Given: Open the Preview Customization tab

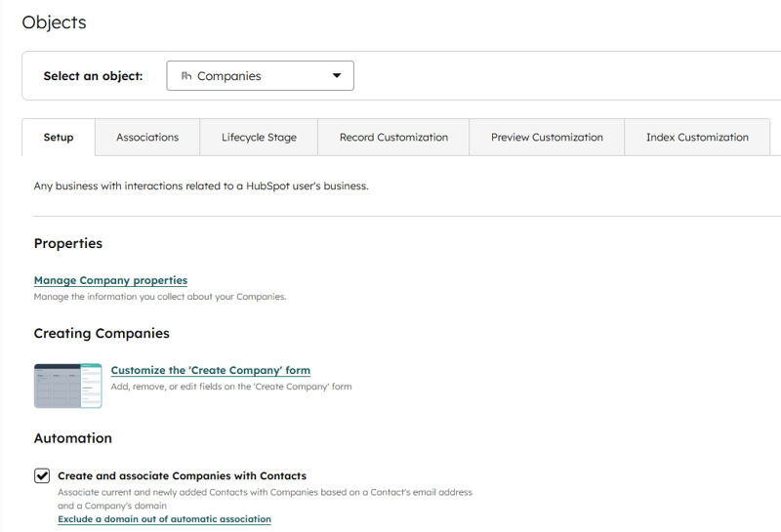Looking at the screenshot, I should point(547,138).
